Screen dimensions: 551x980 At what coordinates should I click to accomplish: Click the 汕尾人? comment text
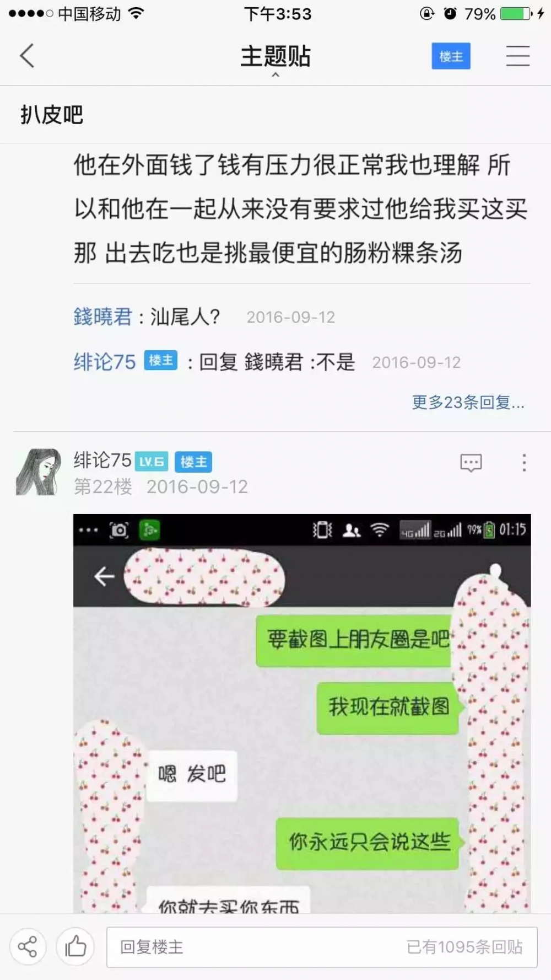tap(185, 317)
